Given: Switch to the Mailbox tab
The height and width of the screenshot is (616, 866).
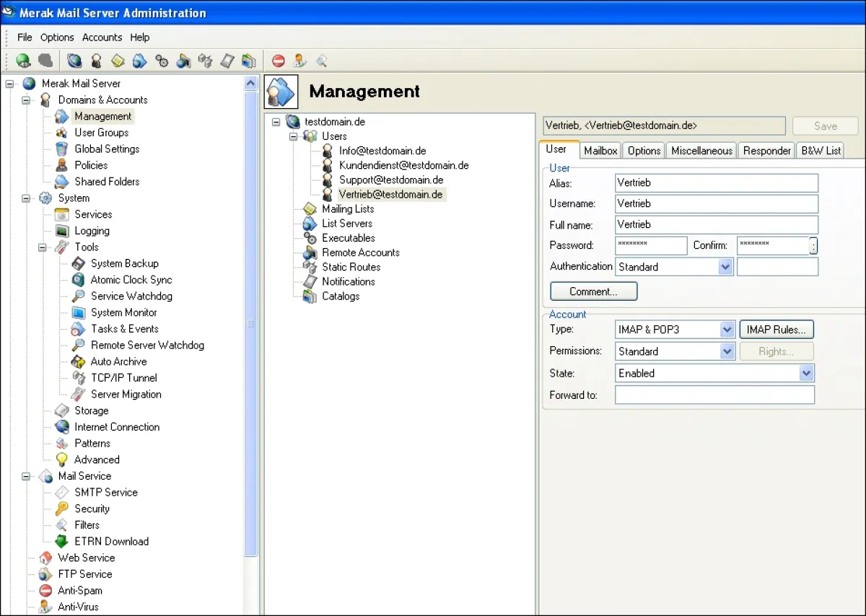Looking at the screenshot, I should [600, 151].
